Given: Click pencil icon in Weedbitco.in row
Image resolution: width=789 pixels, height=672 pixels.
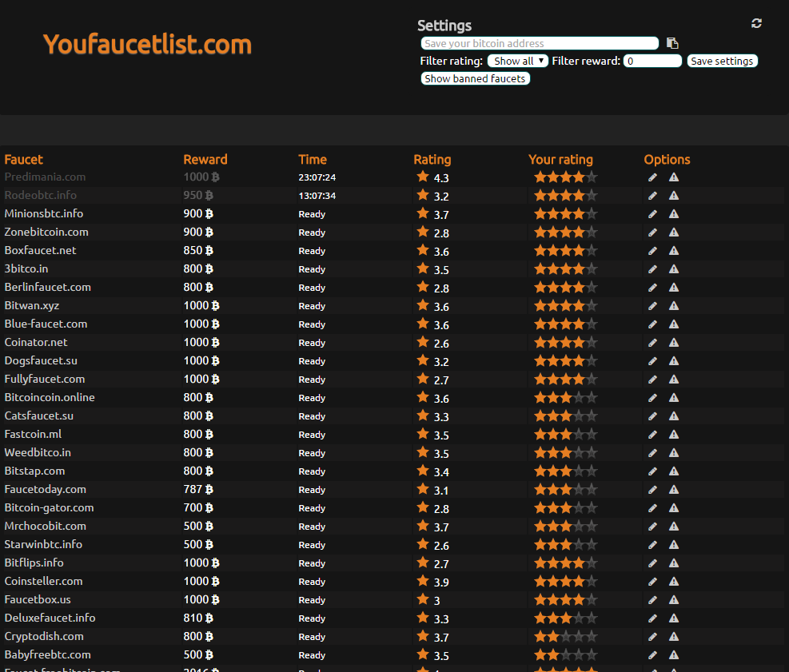Looking at the screenshot, I should [x=652, y=453].
